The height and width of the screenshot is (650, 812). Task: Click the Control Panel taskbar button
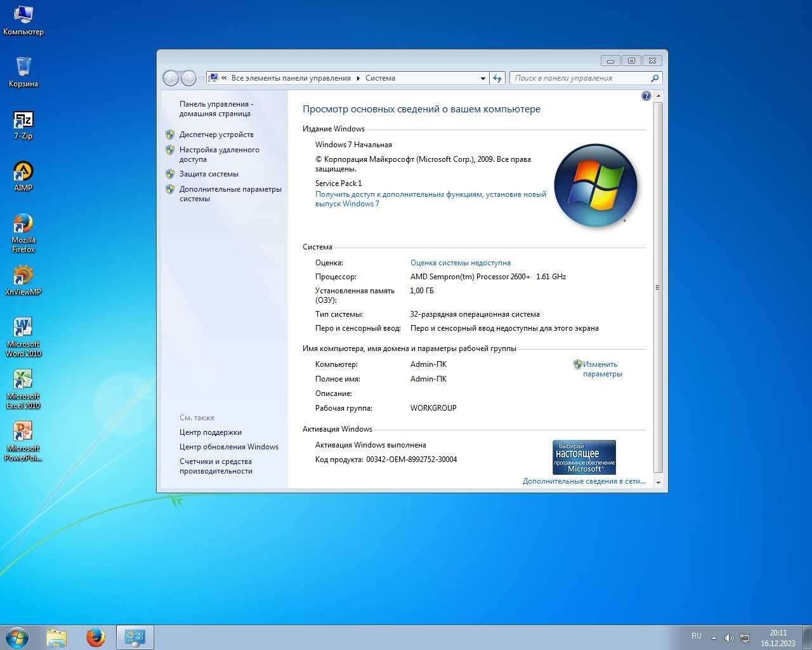135,637
